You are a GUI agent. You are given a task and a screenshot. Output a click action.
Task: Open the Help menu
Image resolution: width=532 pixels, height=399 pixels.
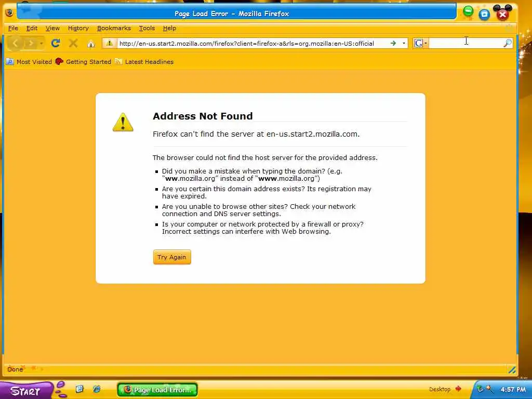pos(169,28)
